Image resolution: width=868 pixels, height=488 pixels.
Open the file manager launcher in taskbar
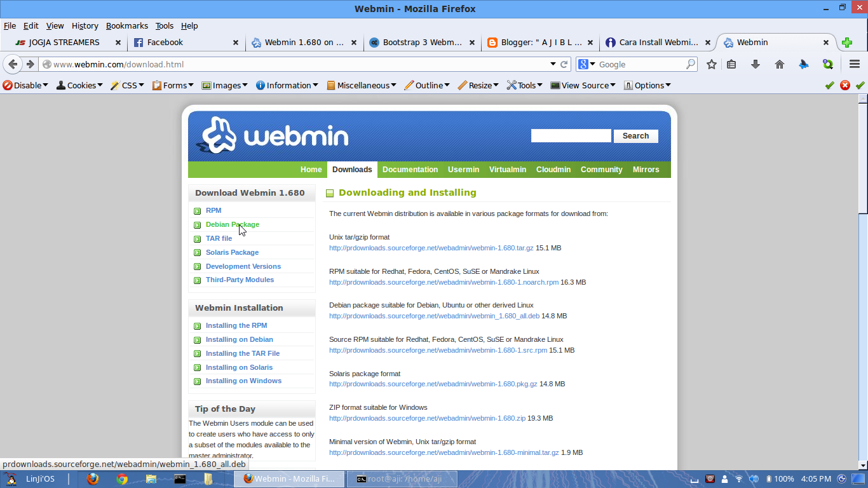(151, 479)
